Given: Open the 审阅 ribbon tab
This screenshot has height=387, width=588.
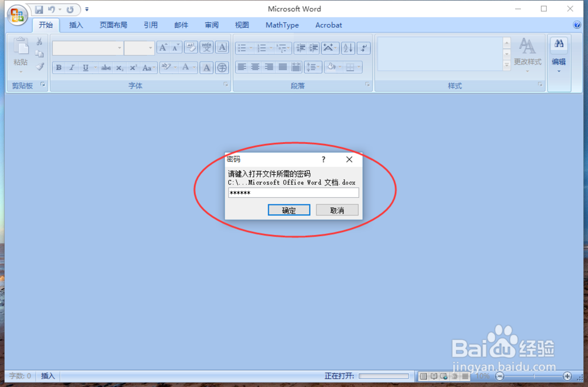Looking at the screenshot, I should 212,25.
